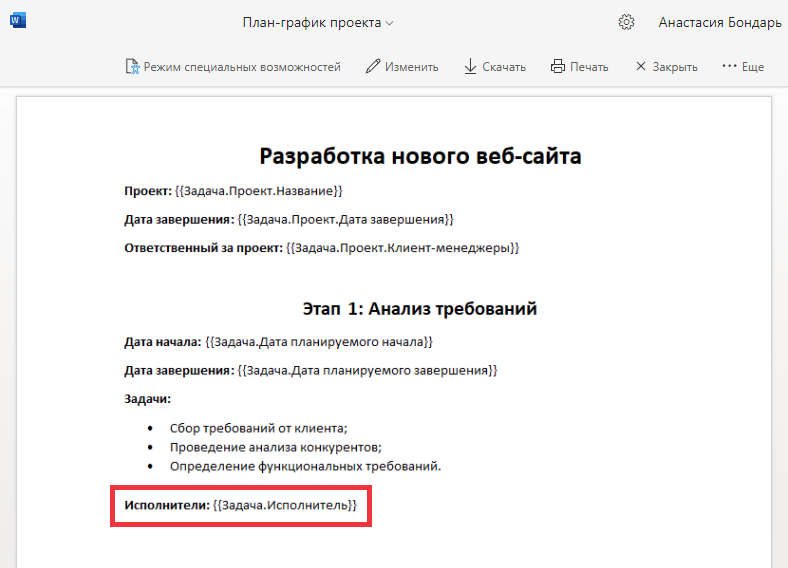Click the Ответственный за проект: label
This screenshot has height=568, width=788.
click(204, 248)
